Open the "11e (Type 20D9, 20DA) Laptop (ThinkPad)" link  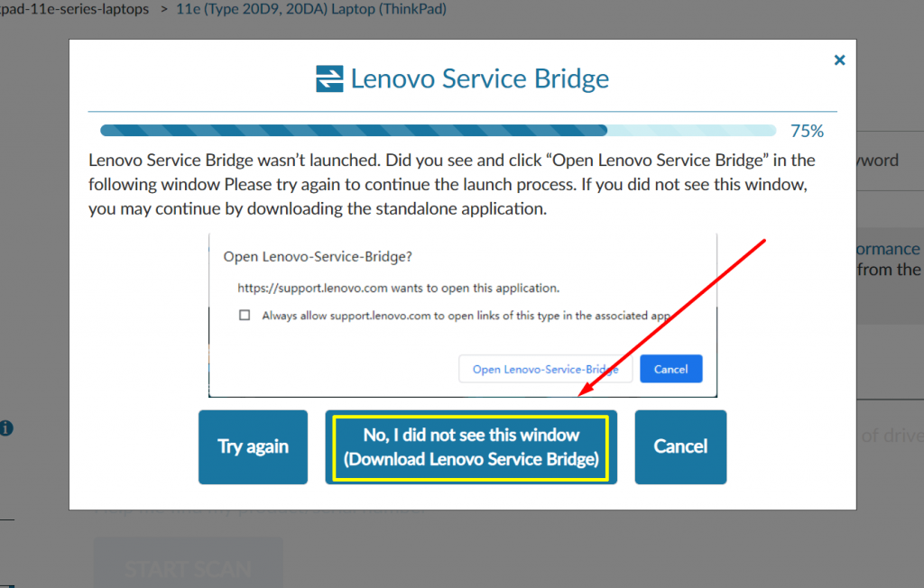pos(311,9)
